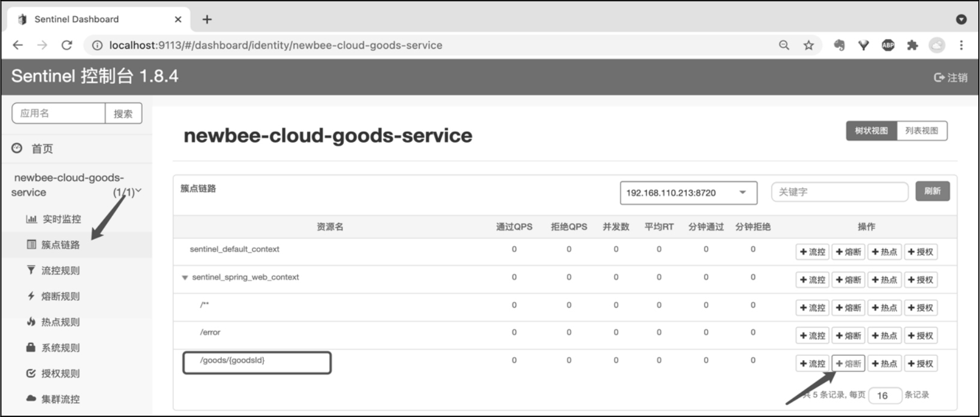The width and height of the screenshot is (980, 417).
Task: Collapse the newbee-cloud-goods-service sidebar app
Action: tap(76, 185)
